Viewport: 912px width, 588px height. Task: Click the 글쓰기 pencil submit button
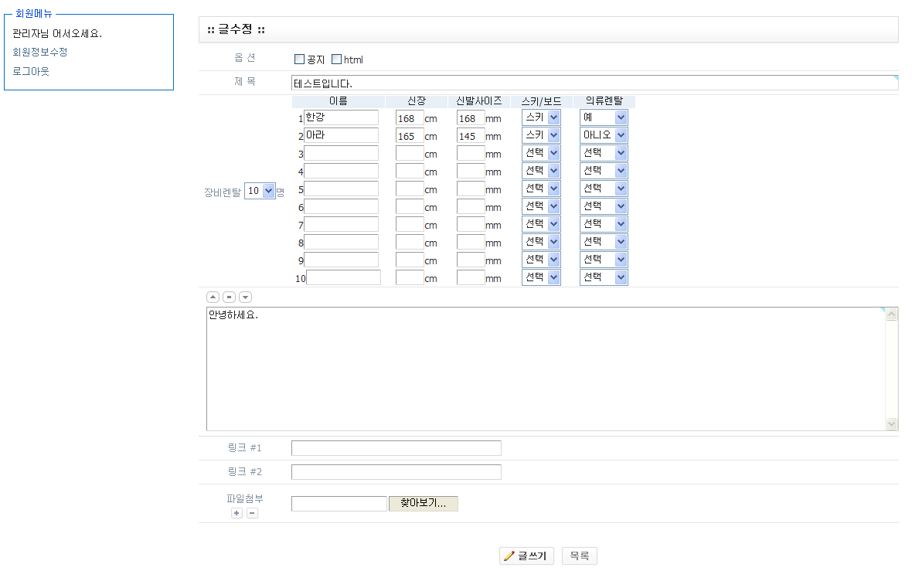pyautogui.click(x=526, y=556)
